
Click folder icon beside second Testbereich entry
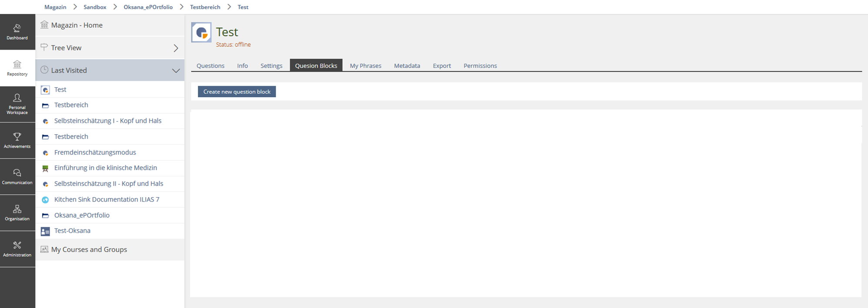point(45,137)
